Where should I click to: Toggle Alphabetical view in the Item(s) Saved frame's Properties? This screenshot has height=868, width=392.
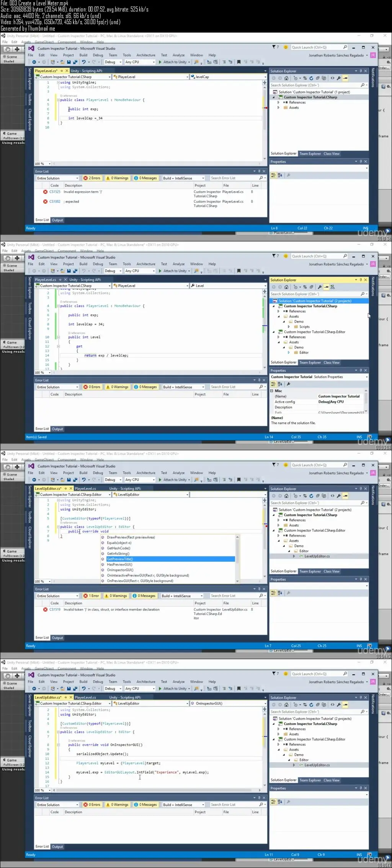[x=280, y=384]
